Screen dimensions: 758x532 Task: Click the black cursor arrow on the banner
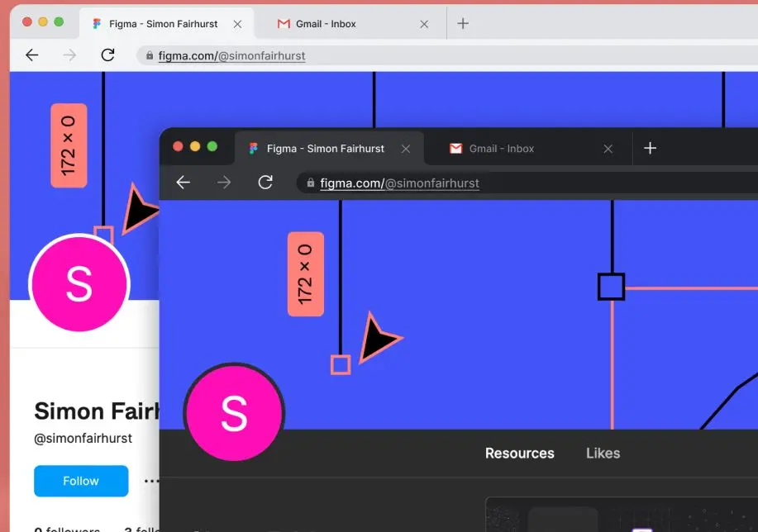[382, 341]
